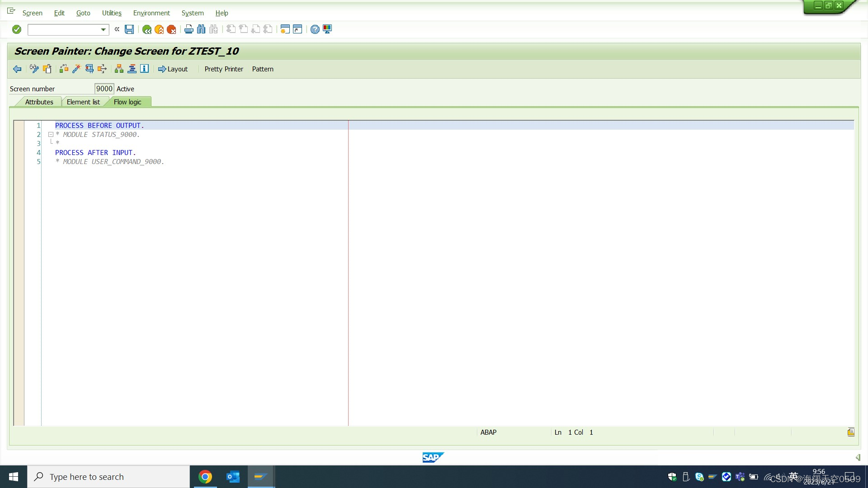
Task: Save the screen using the Save icon
Action: 129,29
